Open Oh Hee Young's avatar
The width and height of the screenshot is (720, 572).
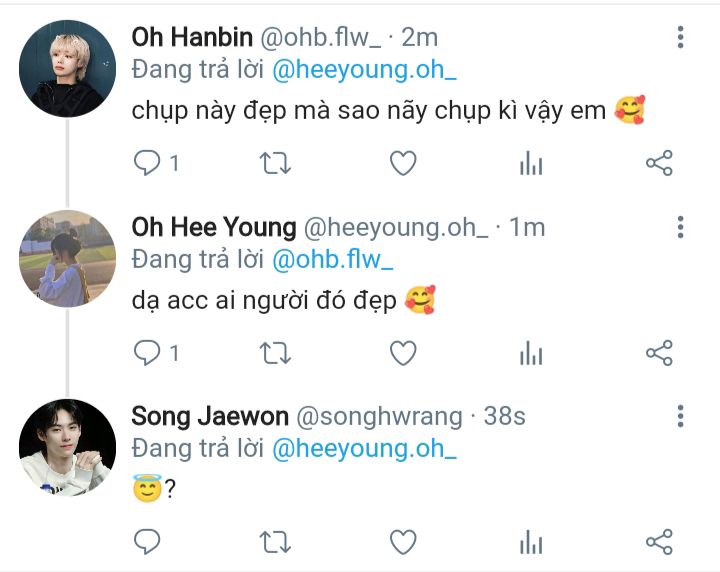[68, 258]
